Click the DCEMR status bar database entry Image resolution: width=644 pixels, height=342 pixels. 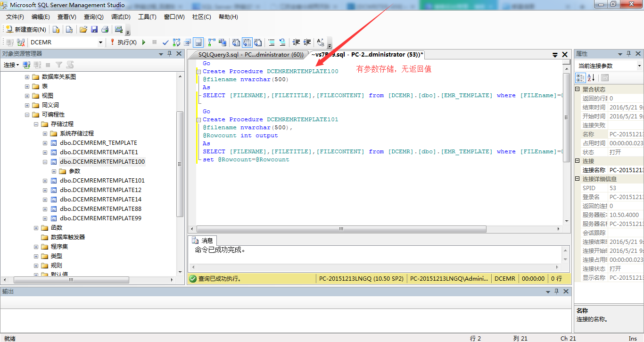click(505, 278)
